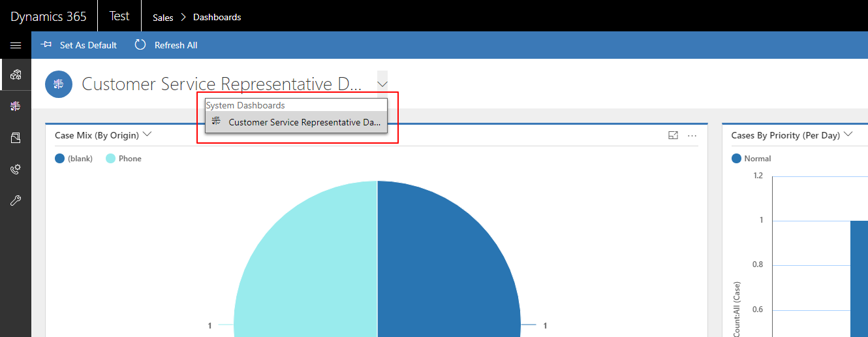Click the System Dashboards group header
The image size is (868, 337).
tap(245, 105)
